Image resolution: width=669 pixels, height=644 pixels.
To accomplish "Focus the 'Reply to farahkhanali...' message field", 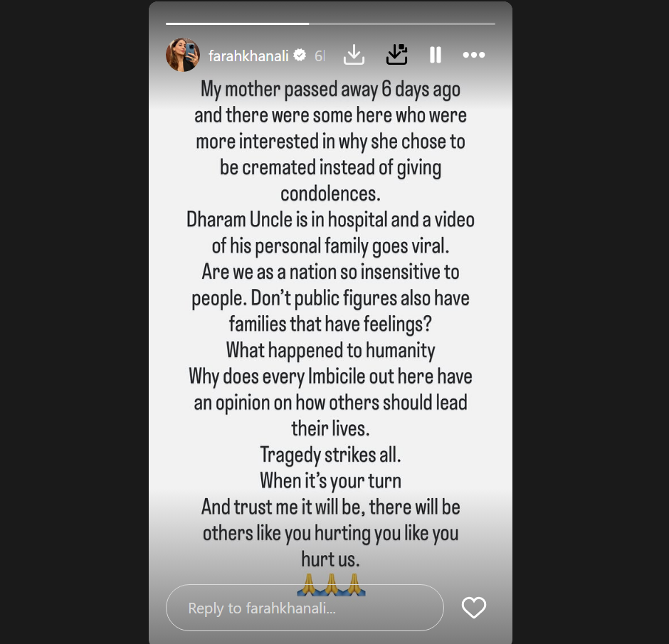I will 305,607.
